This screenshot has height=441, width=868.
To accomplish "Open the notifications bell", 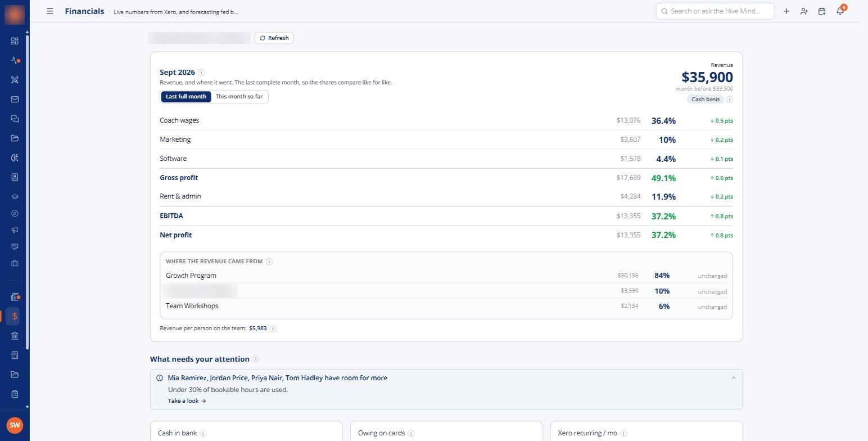I will [x=840, y=11].
